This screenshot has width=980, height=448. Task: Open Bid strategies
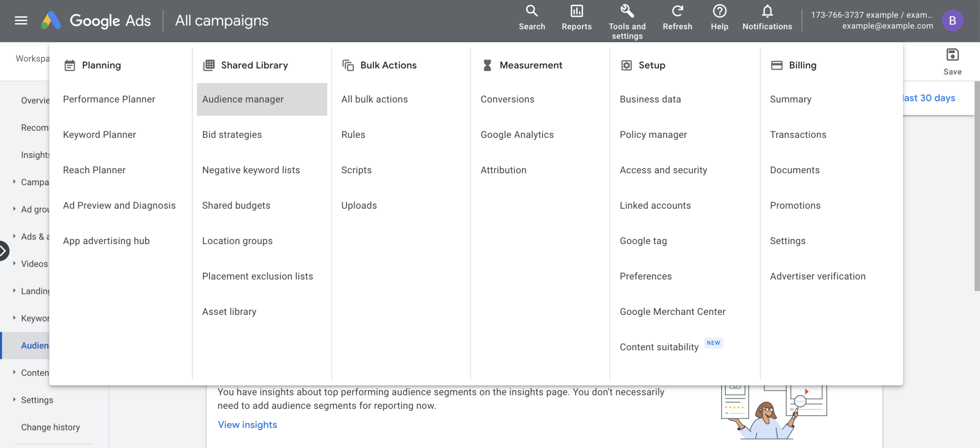(232, 134)
